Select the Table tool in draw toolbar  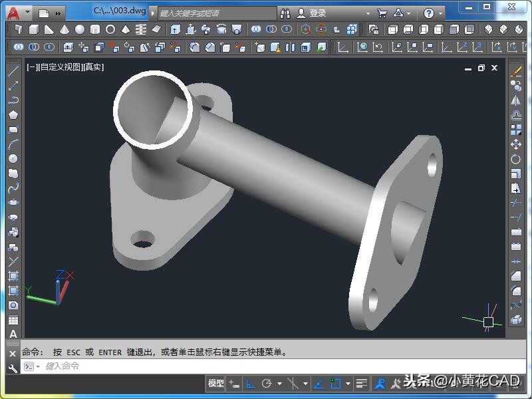13,320
